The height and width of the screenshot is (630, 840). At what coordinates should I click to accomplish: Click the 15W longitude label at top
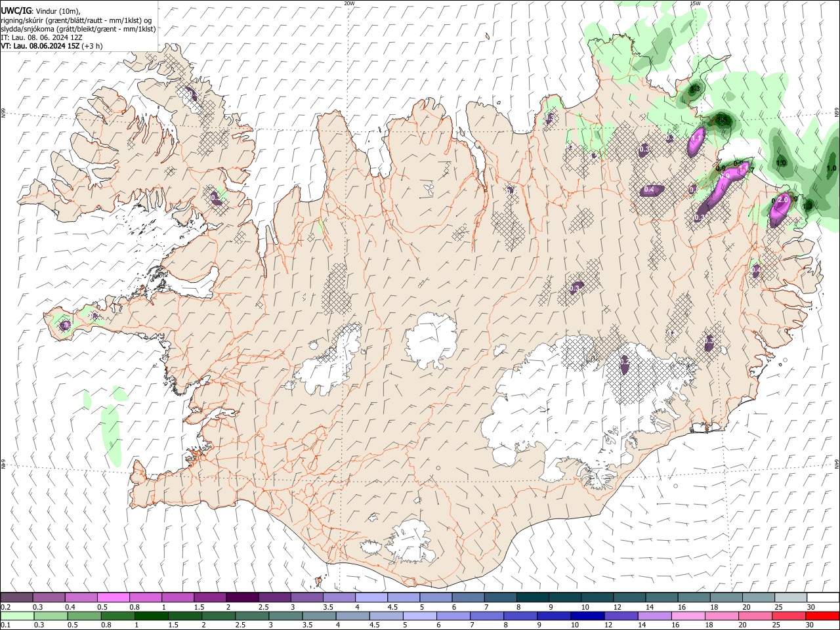tap(695, 3)
